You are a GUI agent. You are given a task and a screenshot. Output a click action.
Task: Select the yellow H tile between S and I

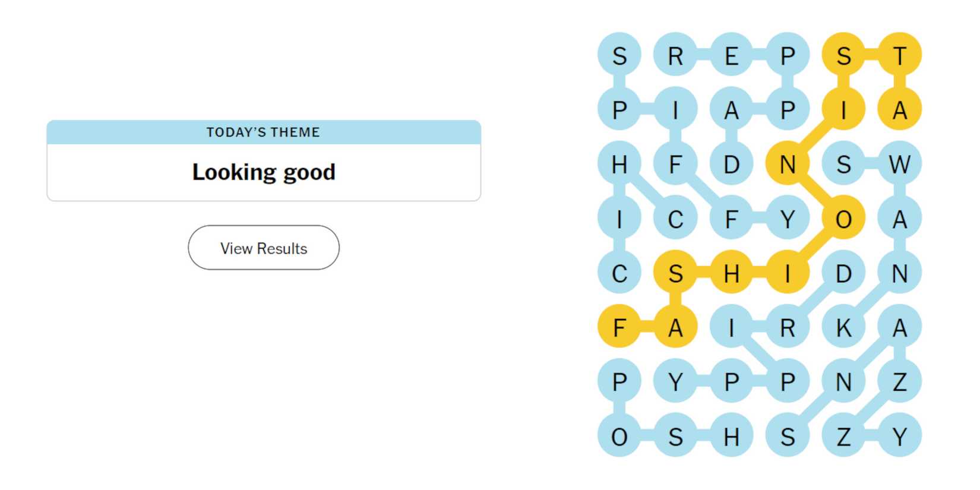(x=732, y=273)
